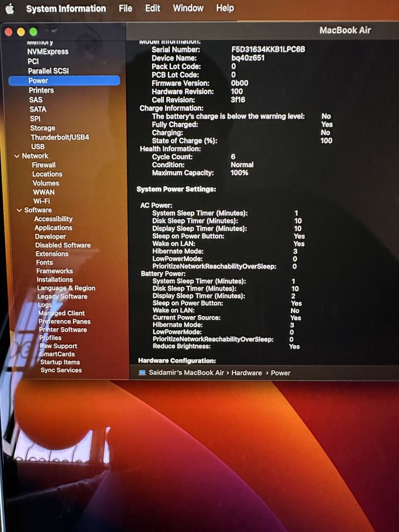Click the Hardware Configuration heading
The height and width of the screenshot is (532, 399).
(x=177, y=361)
